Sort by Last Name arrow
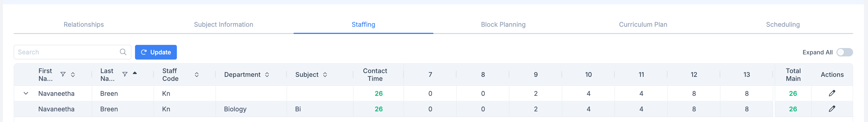Viewport: 868px width, 122px height. pos(135,73)
